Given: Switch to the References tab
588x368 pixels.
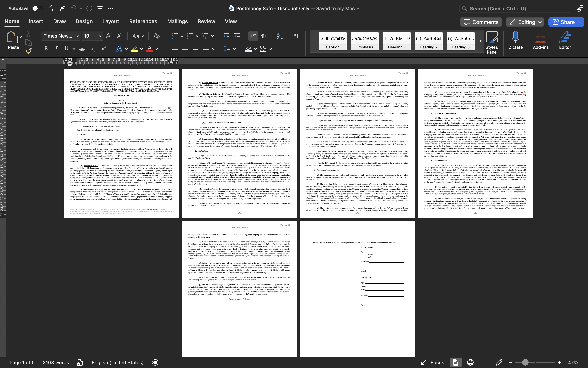Looking at the screenshot, I should [x=143, y=21].
